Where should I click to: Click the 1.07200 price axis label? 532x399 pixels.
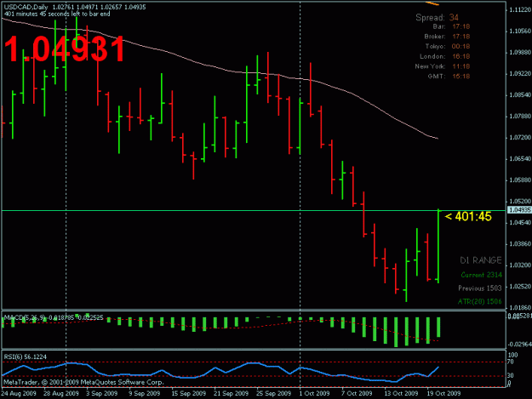tap(520, 137)
